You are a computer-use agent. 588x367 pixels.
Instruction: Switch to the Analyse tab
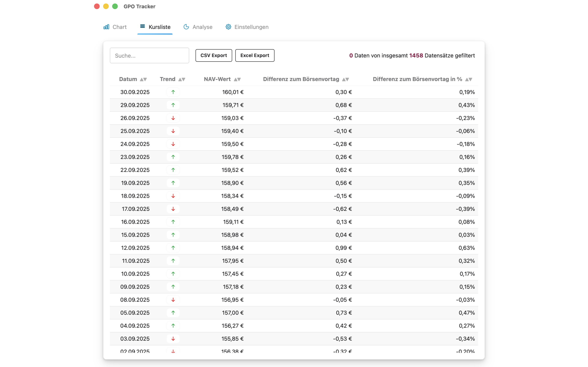tap(202, 27)
